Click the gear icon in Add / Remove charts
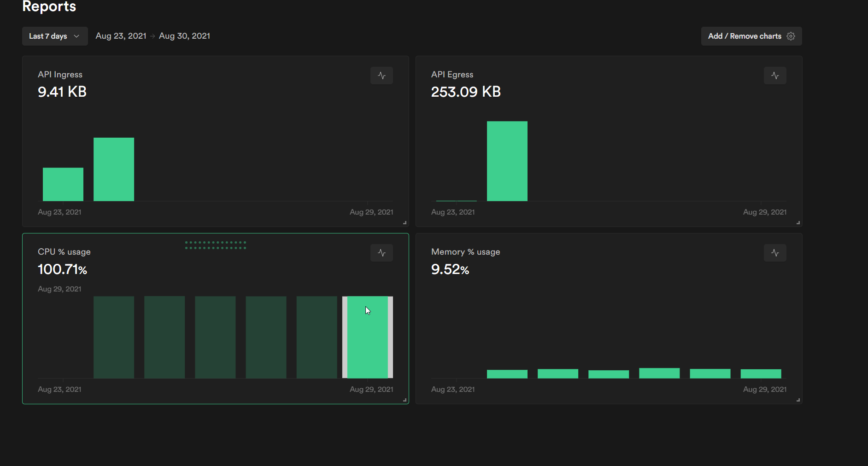Image resolution: width=868 pixels, height=466 pixels. coord(791,36)
